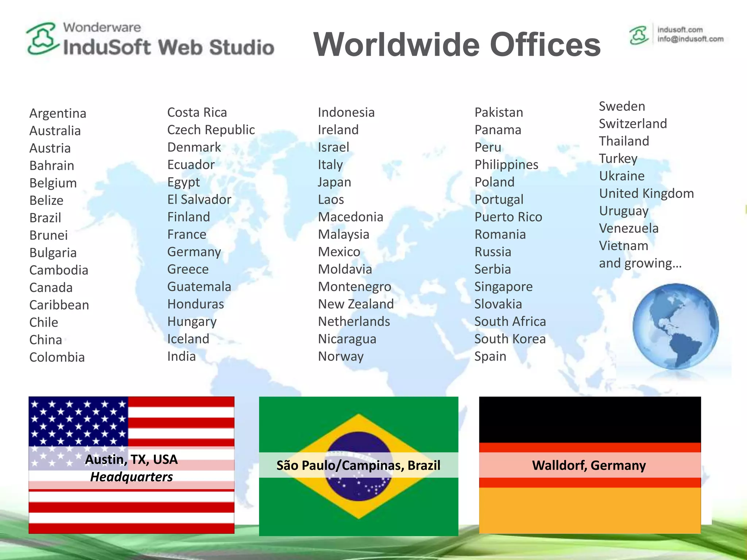
Task: Select Mexico in the country list
Action: point(339,252)
